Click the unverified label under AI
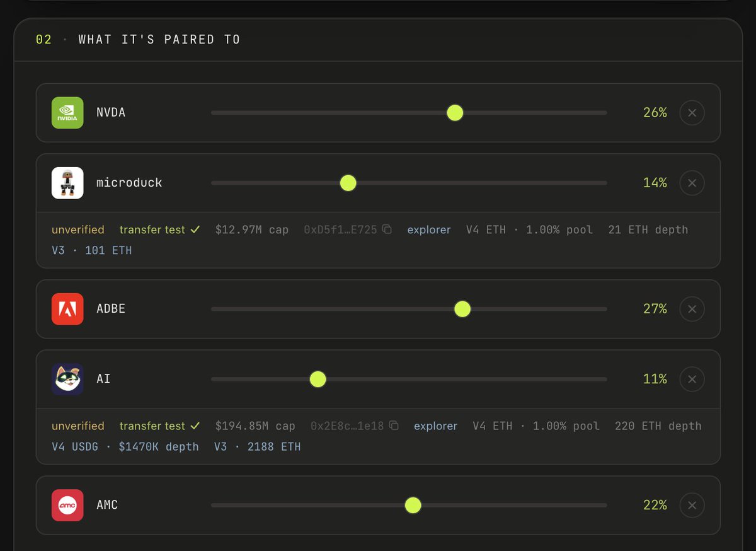 click(78, 426)
